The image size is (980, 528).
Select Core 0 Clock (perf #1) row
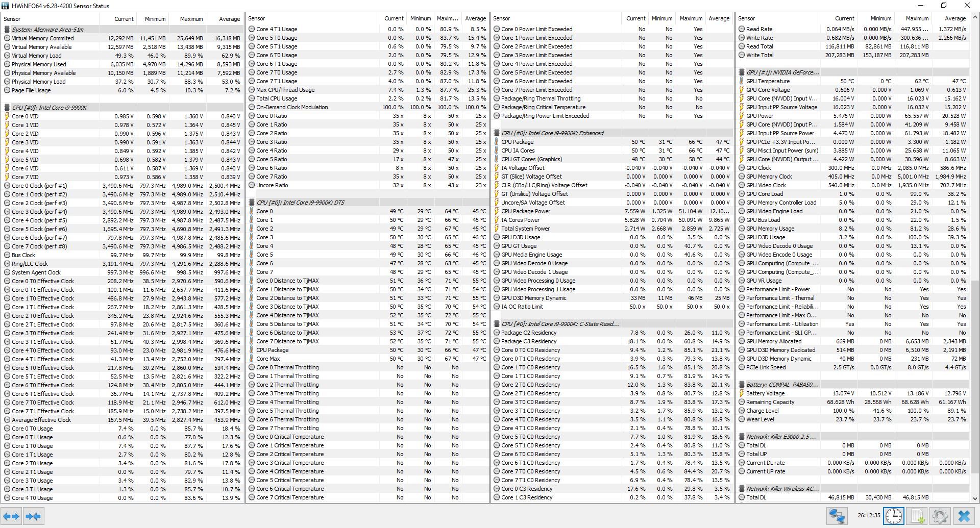[x=122, y=186]
